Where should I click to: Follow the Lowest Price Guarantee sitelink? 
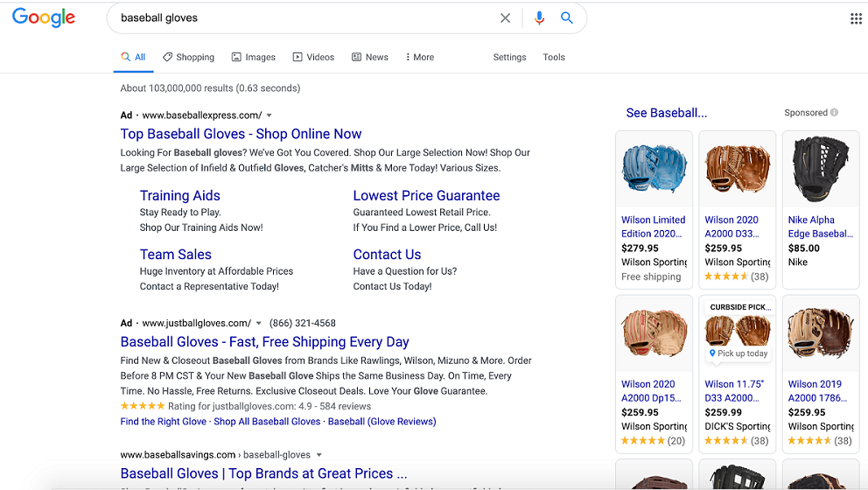[426, 196]
